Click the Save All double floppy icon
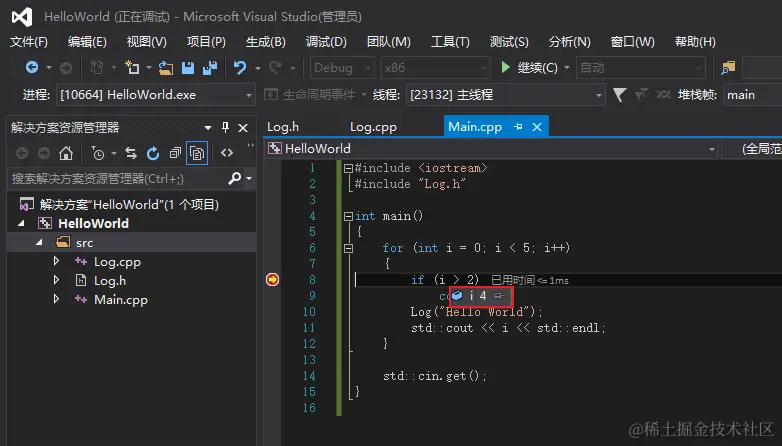The height and width of the screenshot is (446, 782). pos(210,67)
